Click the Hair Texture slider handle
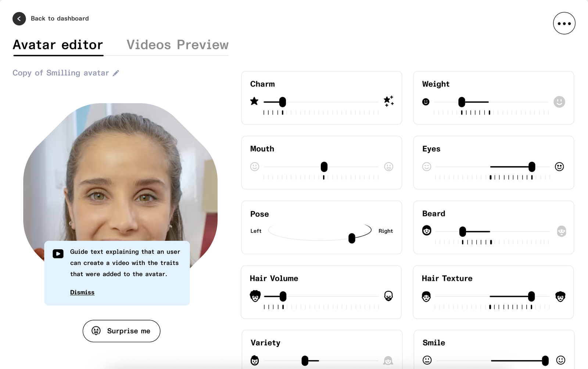The width and height of the screenshot is (588, 369). (x=531, y=296)
